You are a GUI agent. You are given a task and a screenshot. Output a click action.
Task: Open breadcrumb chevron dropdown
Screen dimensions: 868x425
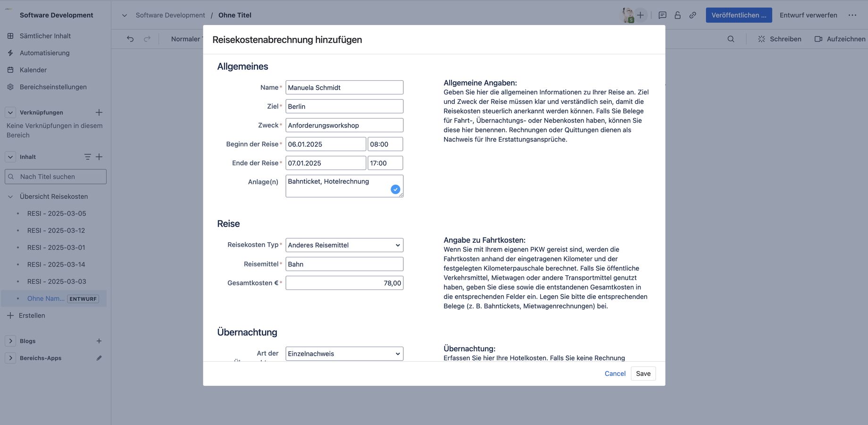click(125, 15)
